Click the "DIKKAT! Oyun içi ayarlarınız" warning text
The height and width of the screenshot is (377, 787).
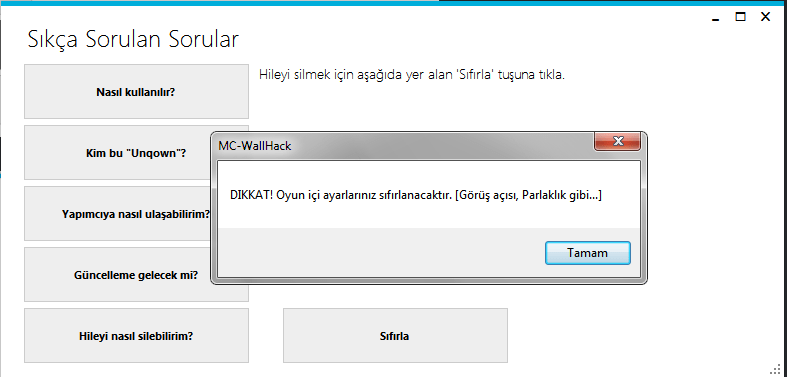pyautogui.click(x=416, y=195)
